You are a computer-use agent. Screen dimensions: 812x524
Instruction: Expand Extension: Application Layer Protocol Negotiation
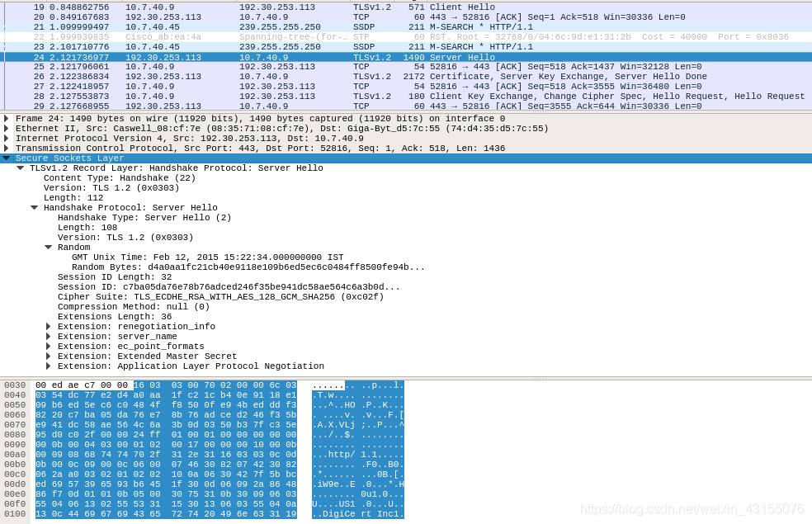coord(48,366)
